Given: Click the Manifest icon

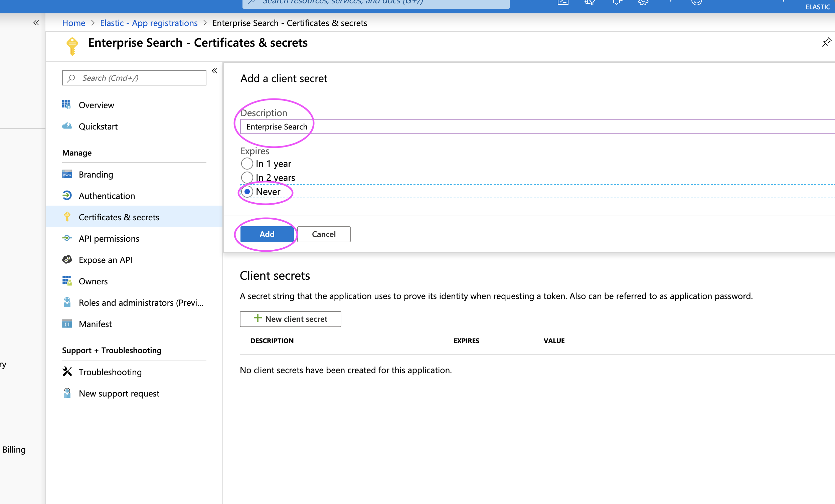Looking at the screenshot, I should (67, 324).
